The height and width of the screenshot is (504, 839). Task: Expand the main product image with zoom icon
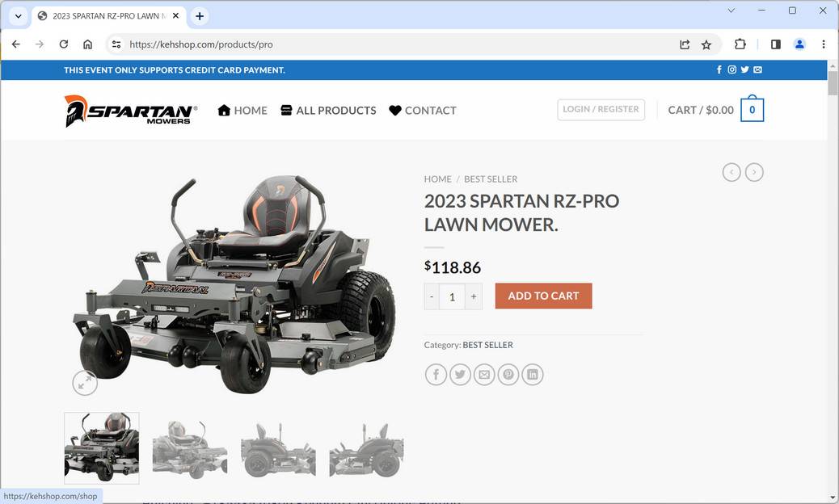[x=85, y=383]
